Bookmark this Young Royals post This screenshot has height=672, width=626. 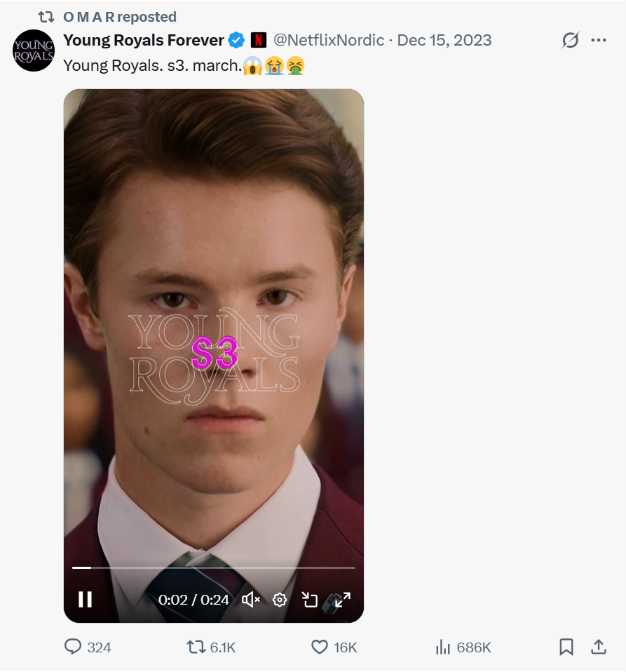coord(566,647)
